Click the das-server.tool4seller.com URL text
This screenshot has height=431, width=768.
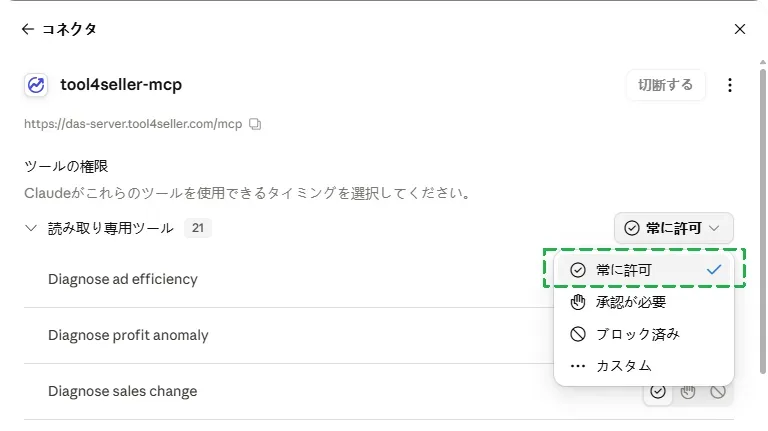tap(133, 124)
